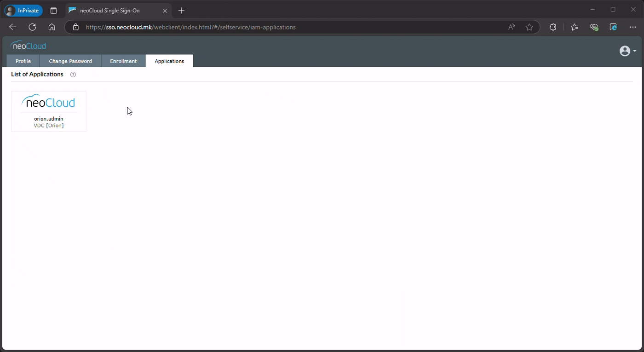This screenshot has width=644, height=352.
Task: Open the user account avatar menu
Action: pos(627,51)
